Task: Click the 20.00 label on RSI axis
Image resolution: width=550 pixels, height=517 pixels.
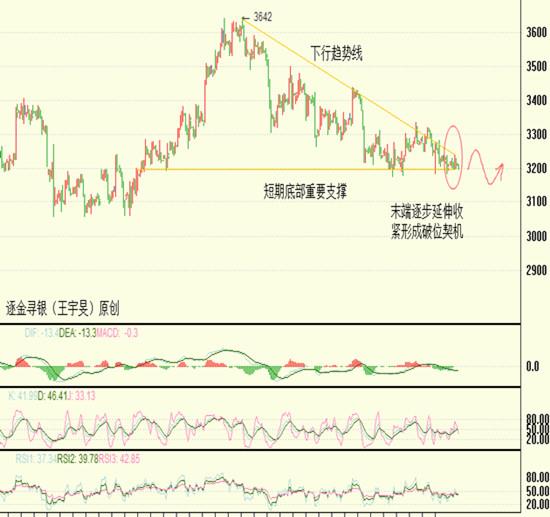Action: (x=538, y=504)
